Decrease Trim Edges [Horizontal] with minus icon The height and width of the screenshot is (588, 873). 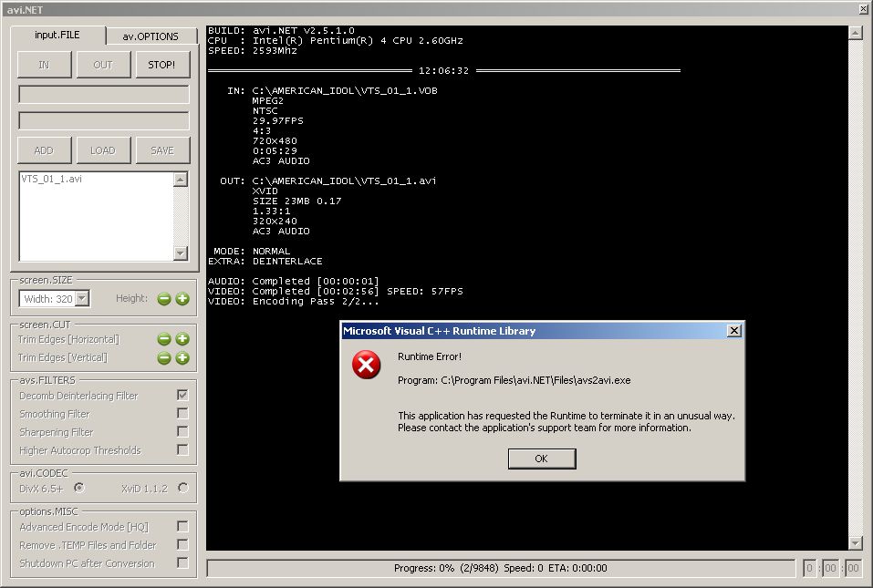[163, 339]
